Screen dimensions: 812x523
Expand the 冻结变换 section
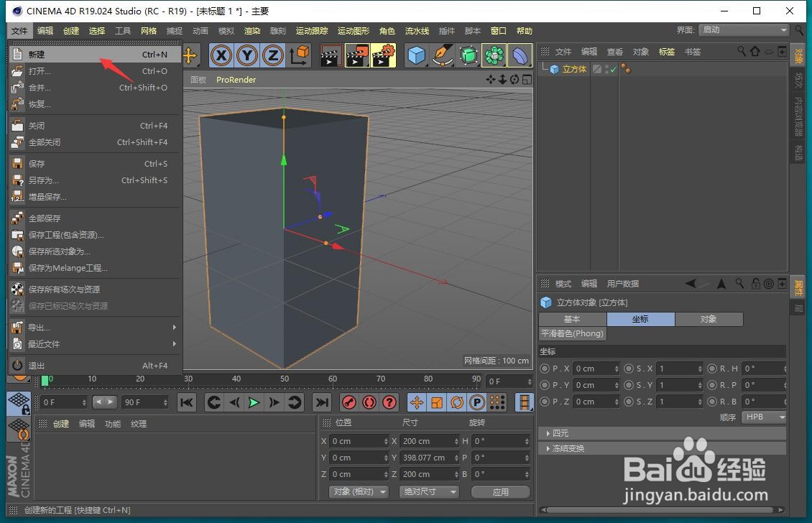click(663, 448)
